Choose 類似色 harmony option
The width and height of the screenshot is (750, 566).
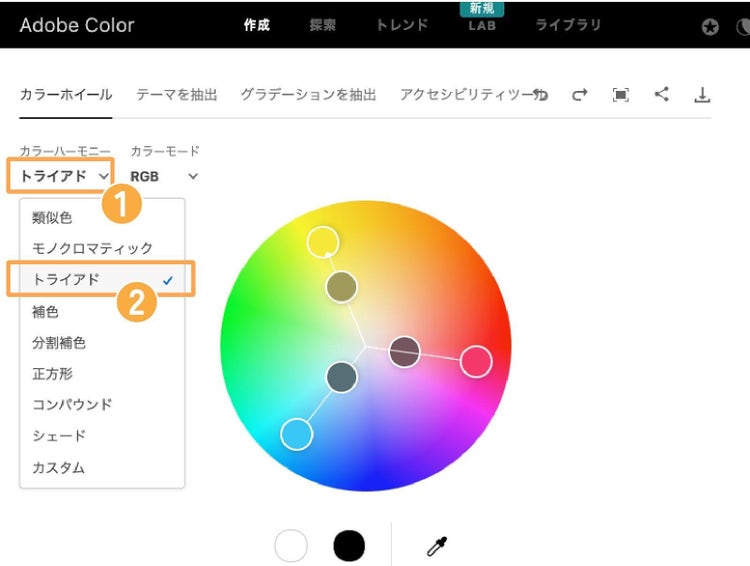[x=52, y=217]
